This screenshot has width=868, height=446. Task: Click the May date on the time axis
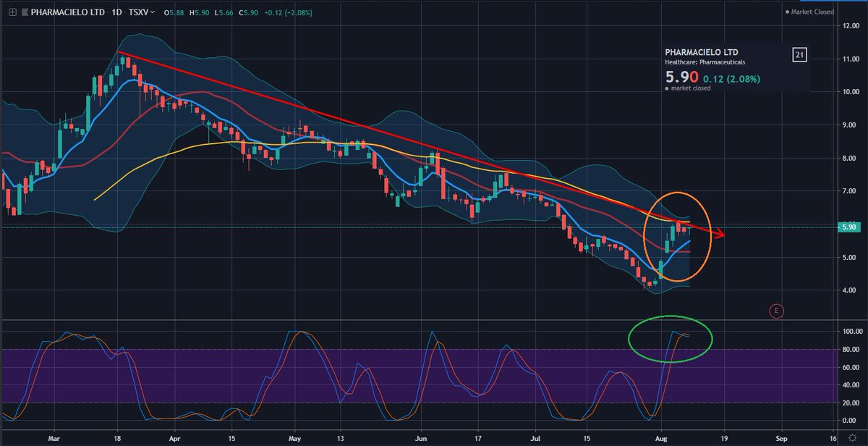coord(294,438)
